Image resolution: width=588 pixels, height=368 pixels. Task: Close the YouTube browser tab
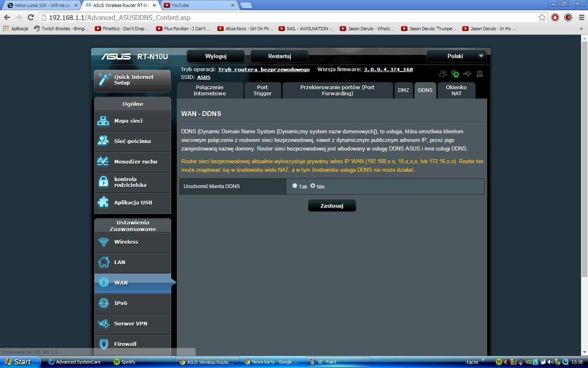(233, 5)
